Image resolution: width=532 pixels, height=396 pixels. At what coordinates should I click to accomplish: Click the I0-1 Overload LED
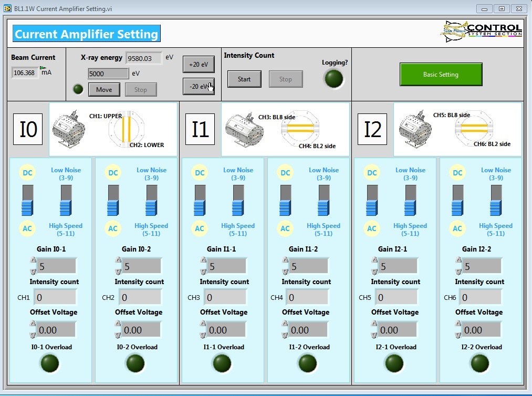pyautogui.click(x=50, y=363)
